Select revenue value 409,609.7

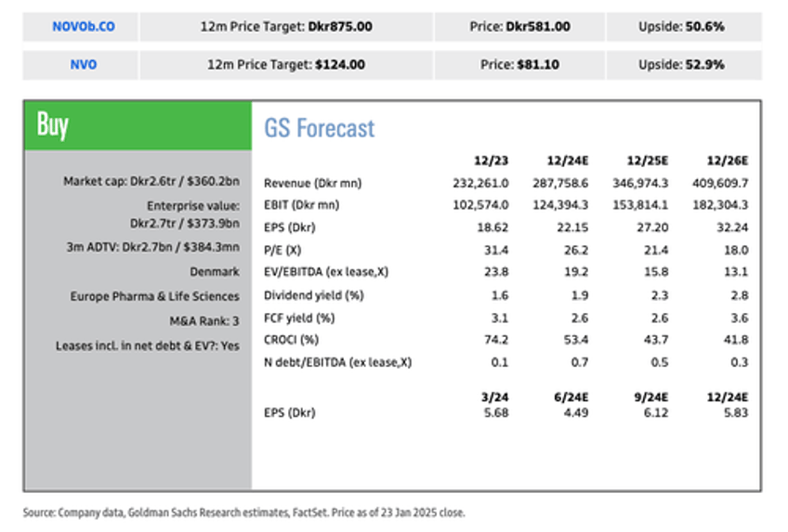tap(720, 183)
